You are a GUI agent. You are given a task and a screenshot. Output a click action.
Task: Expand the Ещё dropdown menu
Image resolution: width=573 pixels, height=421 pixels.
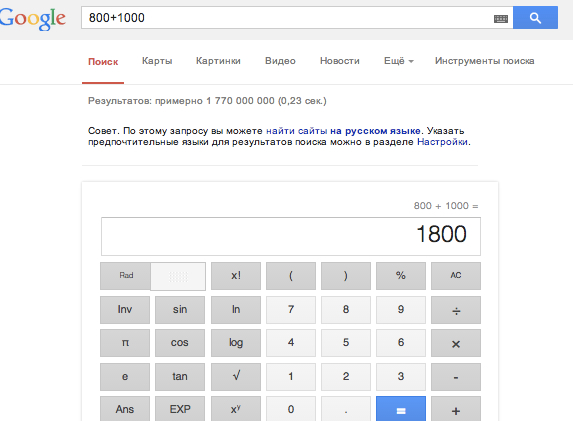399,61
